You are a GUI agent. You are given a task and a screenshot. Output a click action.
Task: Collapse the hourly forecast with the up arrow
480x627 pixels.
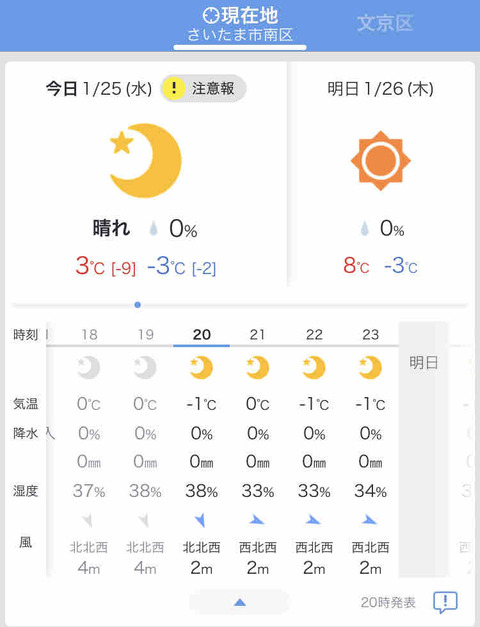pyautogui.click(x=240, y=602)
